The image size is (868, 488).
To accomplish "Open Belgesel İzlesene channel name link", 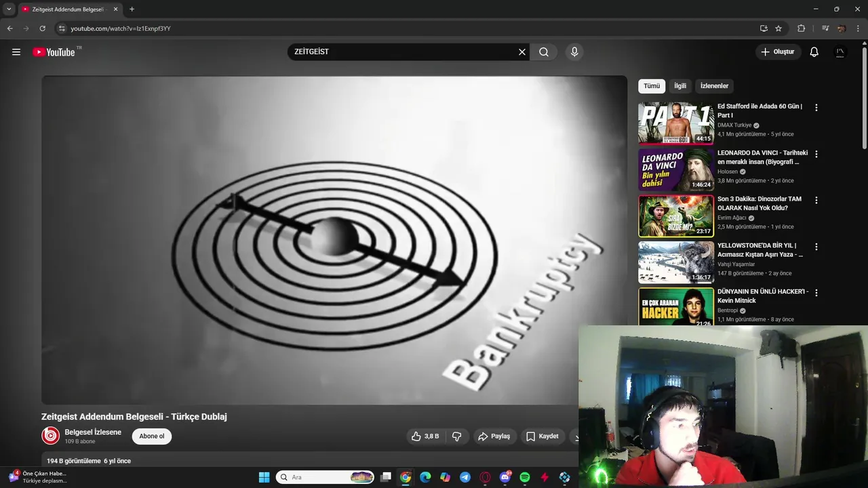I will (x=93, y=432).
